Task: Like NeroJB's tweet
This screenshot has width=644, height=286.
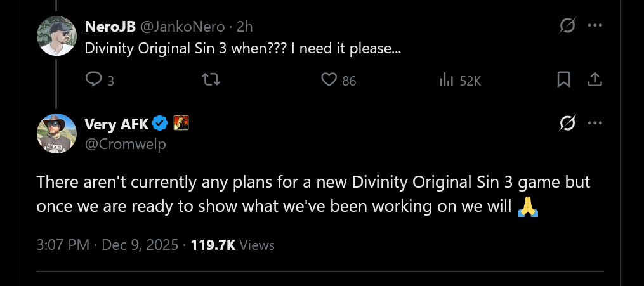Action: (x=328, y=80)
